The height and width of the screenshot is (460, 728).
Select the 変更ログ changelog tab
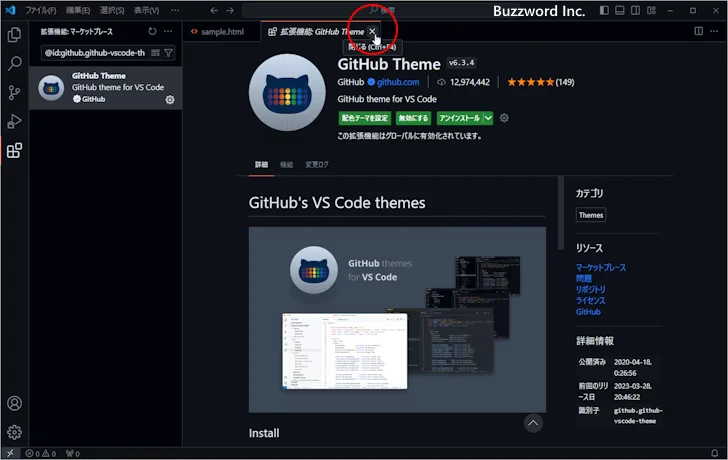(317, 164)
